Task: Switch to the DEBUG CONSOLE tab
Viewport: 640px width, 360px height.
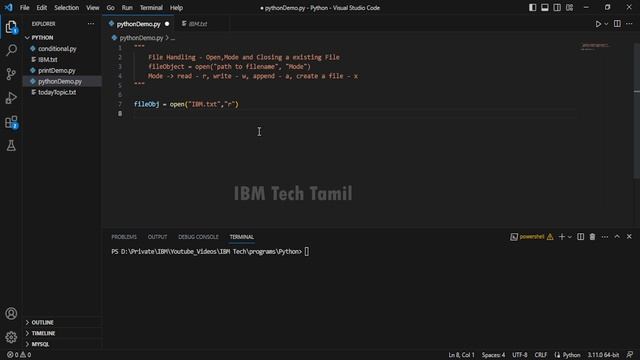Action: coord(198,237)
